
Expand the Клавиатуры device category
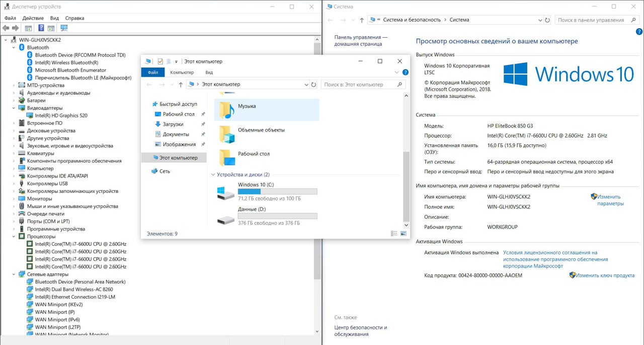point(14,153)
